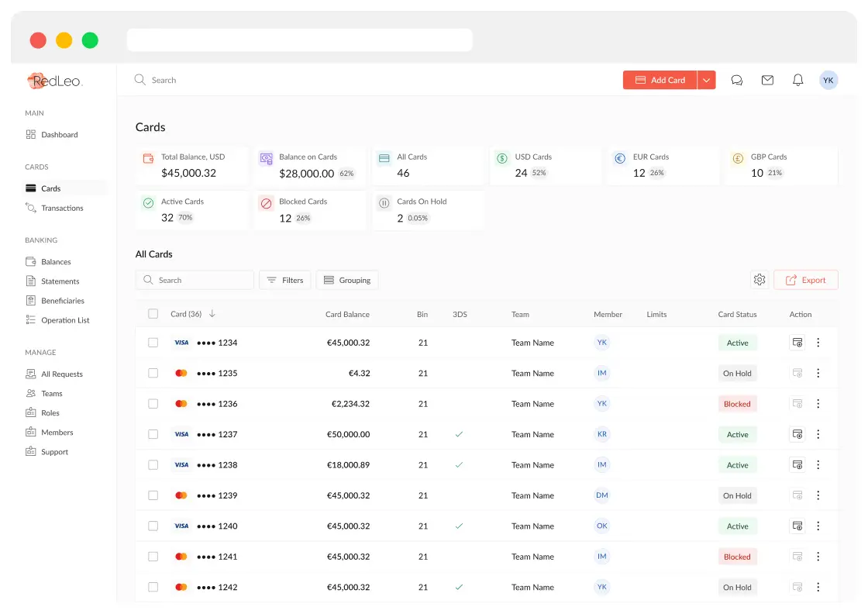Open the Grouping options
This screenshot has width=868, height=614.
point(347,280)
